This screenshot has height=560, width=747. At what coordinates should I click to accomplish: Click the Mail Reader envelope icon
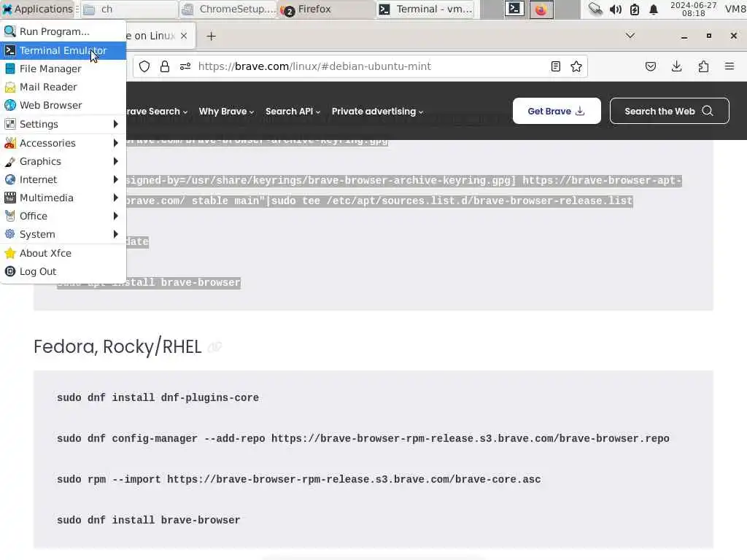tap(10, 87)
